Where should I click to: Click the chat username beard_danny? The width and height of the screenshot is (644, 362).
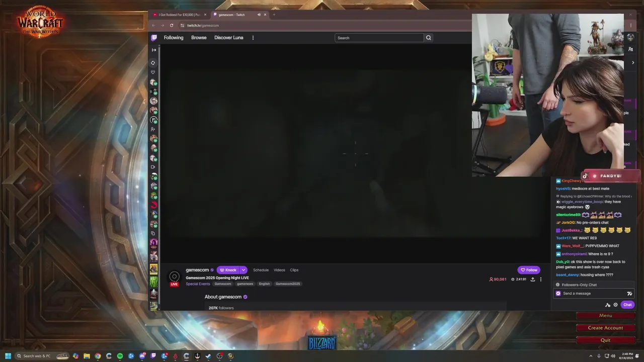568,275
